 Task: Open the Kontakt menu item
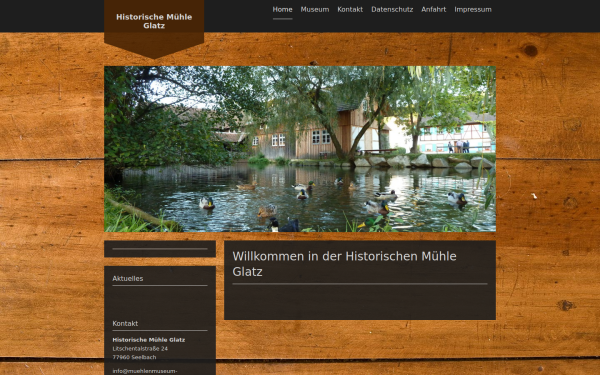point(350,10)
